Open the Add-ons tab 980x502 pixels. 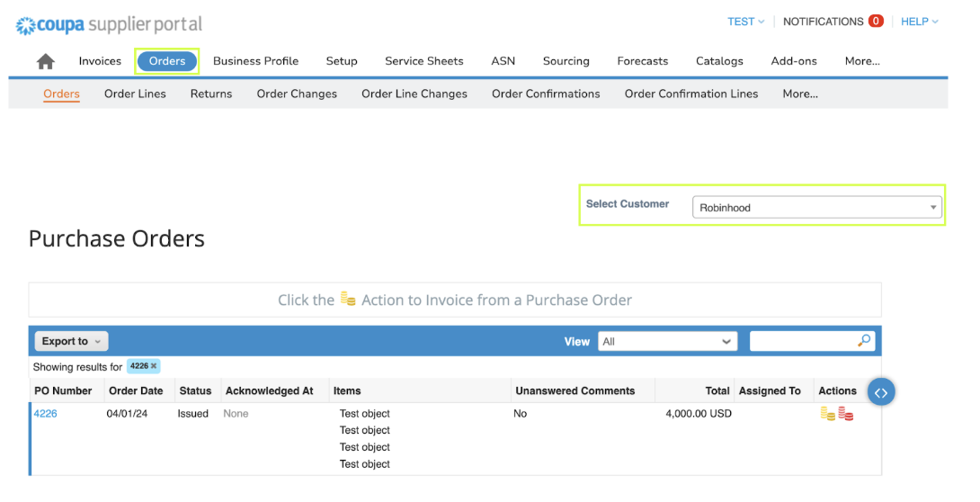pos(794,61)
